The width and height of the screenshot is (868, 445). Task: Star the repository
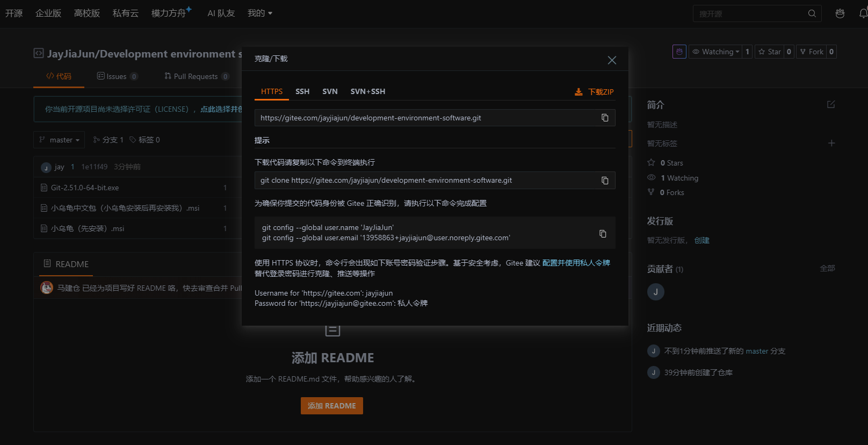tap(770, 52)
